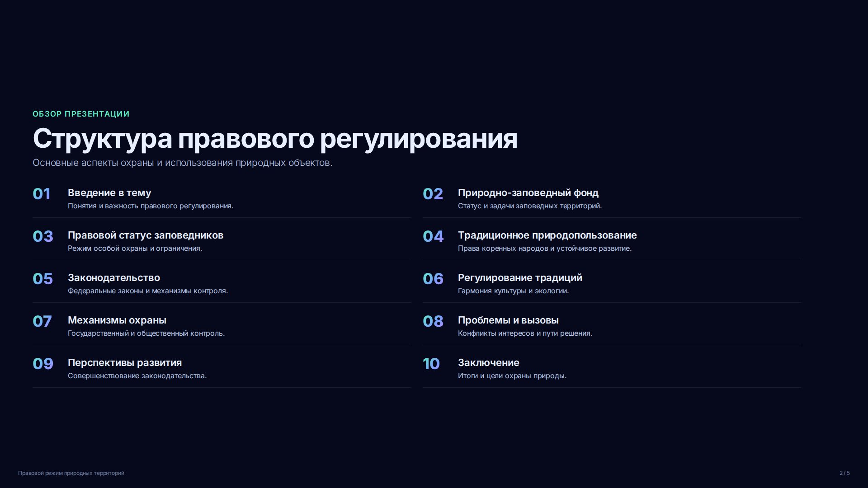Open item 'Регулирование традиций'
The image size is (868, 488).
(520, 278)
